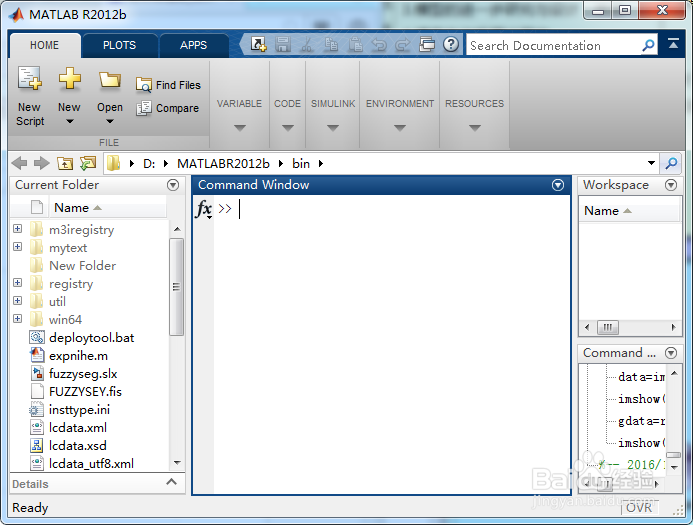
Task: Expand the registry folder
Action: coord(18,282)
